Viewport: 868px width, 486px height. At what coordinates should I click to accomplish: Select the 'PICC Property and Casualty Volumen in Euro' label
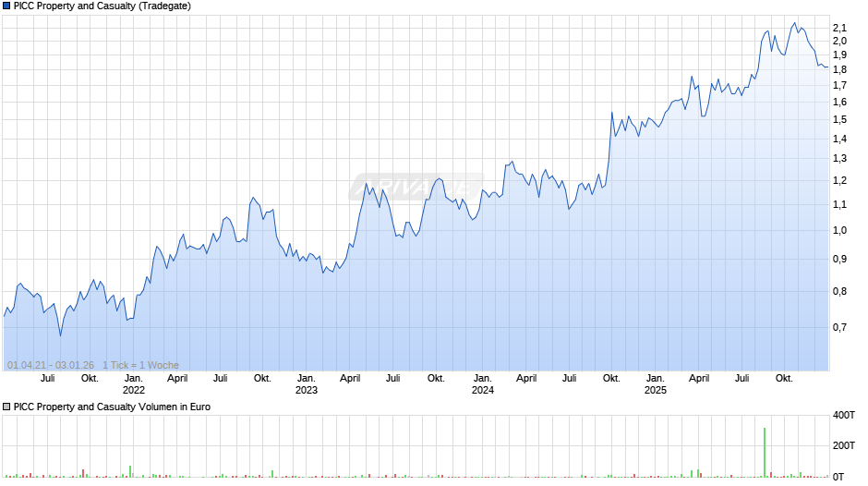[x=112, y=407]
